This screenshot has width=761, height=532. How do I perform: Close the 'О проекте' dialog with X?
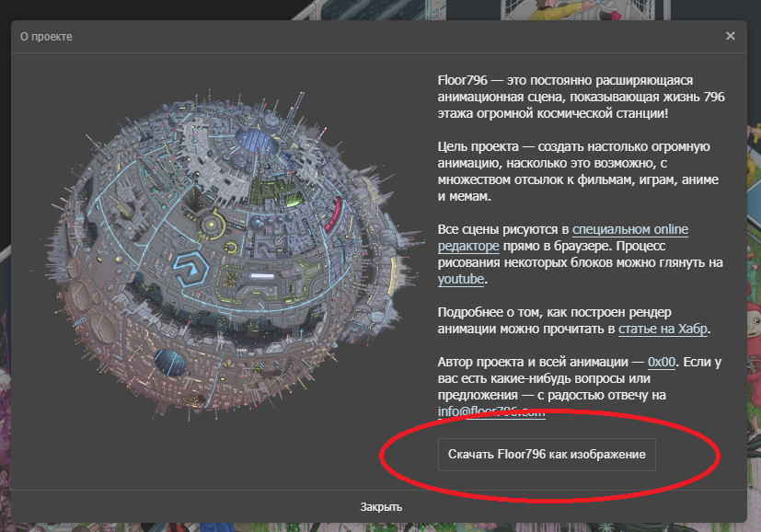(730, 36)
